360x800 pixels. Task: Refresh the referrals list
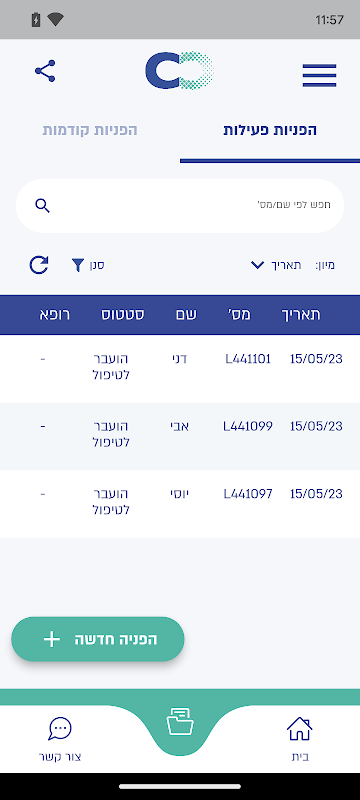(39, 265)
